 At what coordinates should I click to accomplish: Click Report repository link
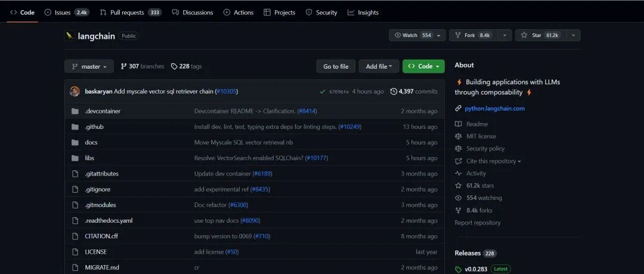(x=477, y=223)
